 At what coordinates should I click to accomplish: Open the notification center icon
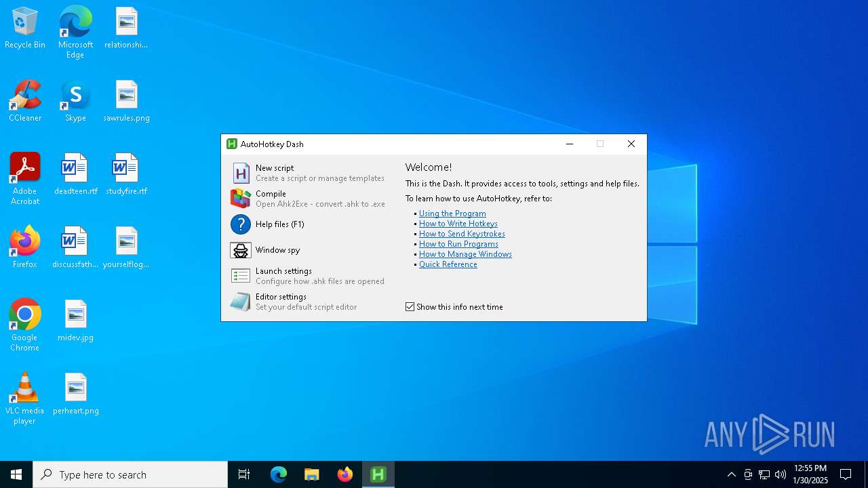click(846, 474)
